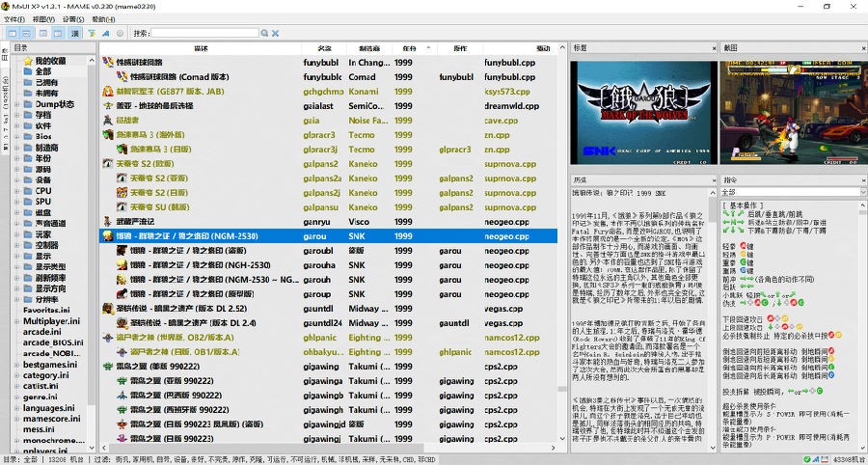The height and width of the screenshot is (465, 868).
Task: Sort by the 制造商 column header
Action: click(369, 48)
